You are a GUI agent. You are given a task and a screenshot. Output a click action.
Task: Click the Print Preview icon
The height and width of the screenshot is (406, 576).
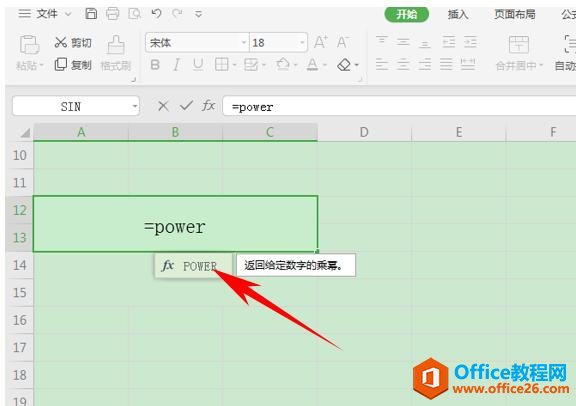pos(134,14)
